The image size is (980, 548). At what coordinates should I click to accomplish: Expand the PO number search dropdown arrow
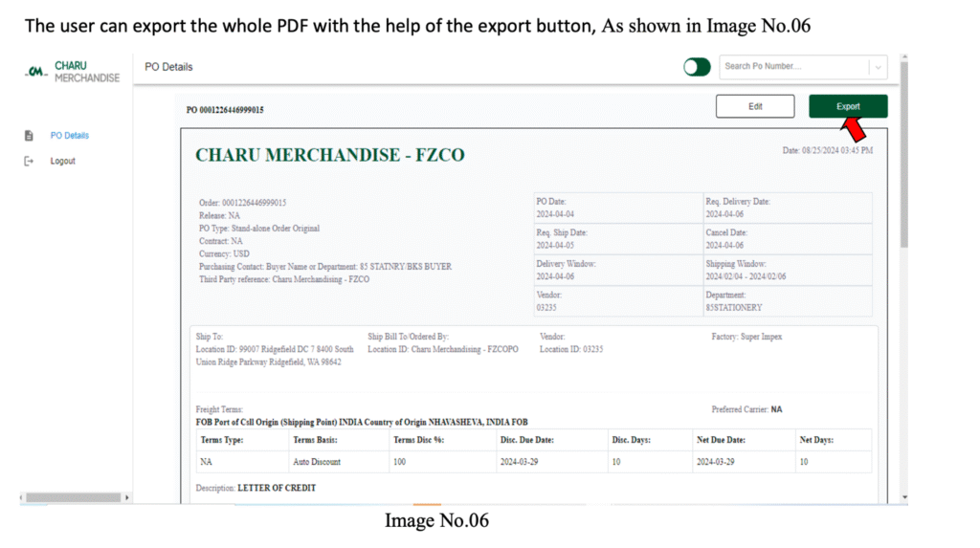(x=878, y=67)
